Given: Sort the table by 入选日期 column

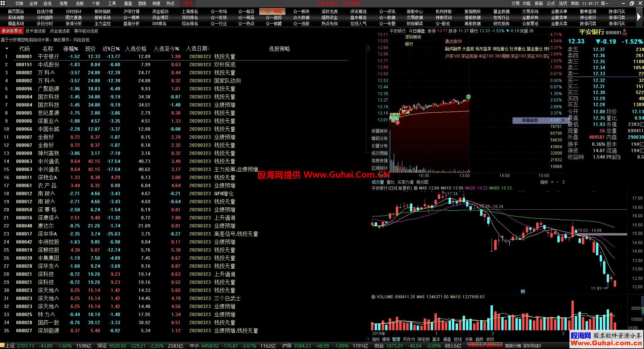Looking at the screenshot, I should click(197, 49).
